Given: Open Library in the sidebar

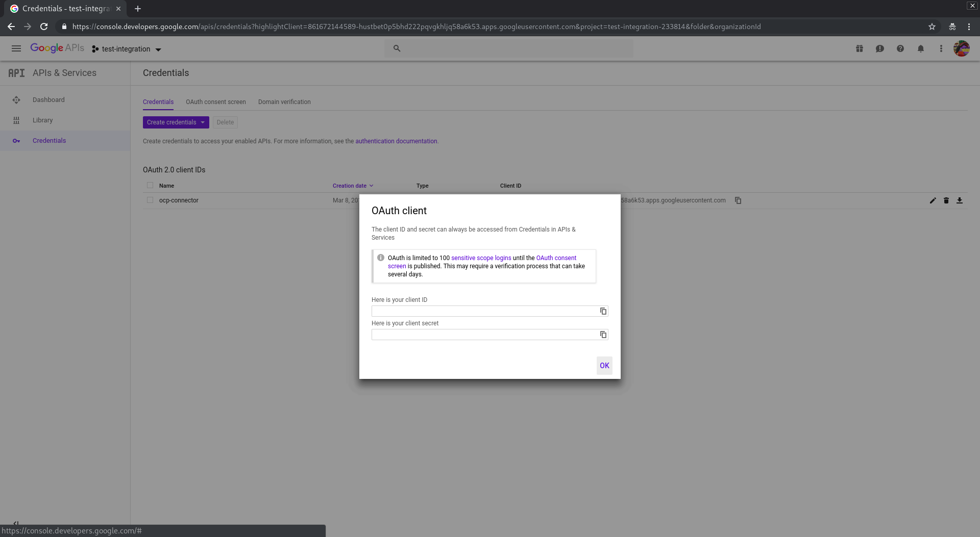Looking at the screenshot, I should coord(42,120).
